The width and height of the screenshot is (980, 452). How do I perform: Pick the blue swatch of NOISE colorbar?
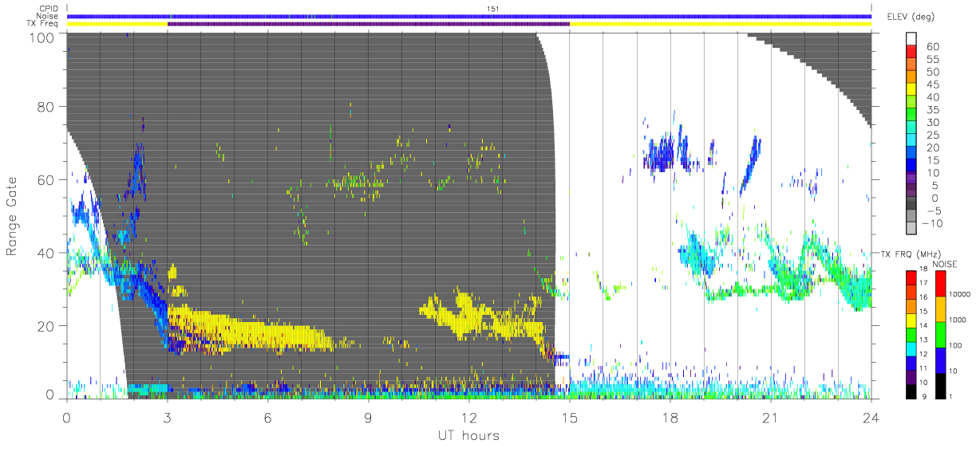(940, 360)
